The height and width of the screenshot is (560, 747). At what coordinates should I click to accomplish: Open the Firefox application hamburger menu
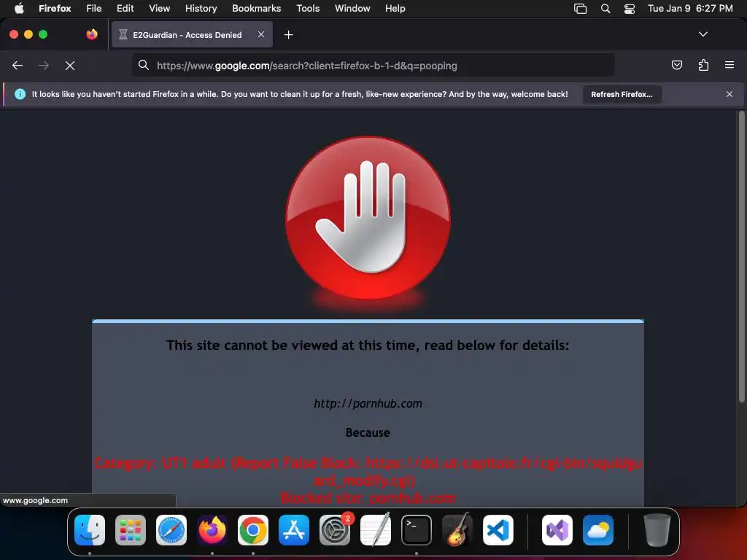(729, 65)
